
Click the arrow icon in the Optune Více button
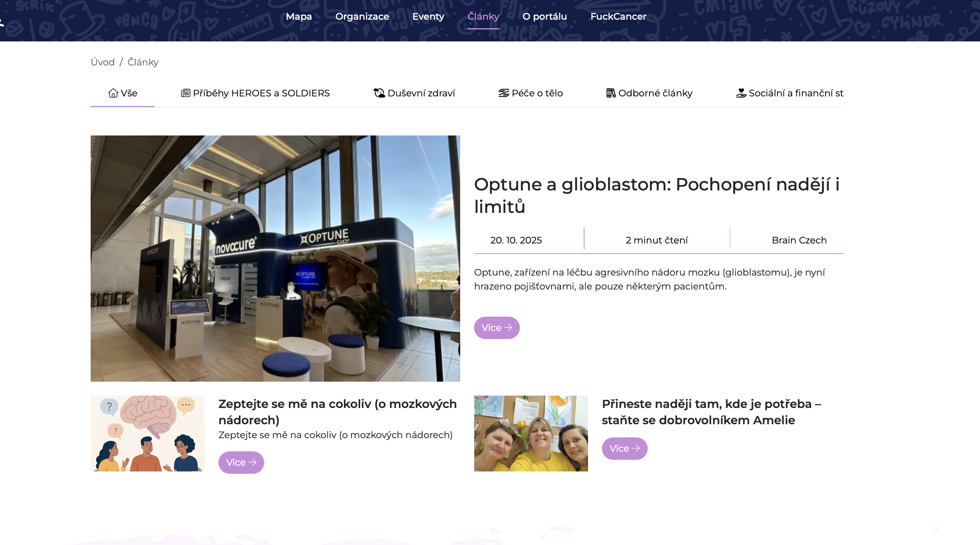pos(508,328)
